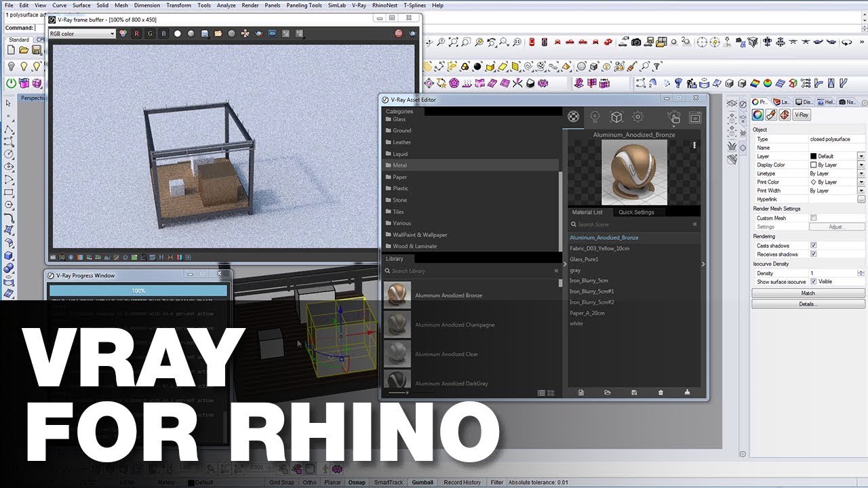Expand Asset Editor right panel arrow
The height and width of the screenshot is (488, 868).
click(703, 264)
